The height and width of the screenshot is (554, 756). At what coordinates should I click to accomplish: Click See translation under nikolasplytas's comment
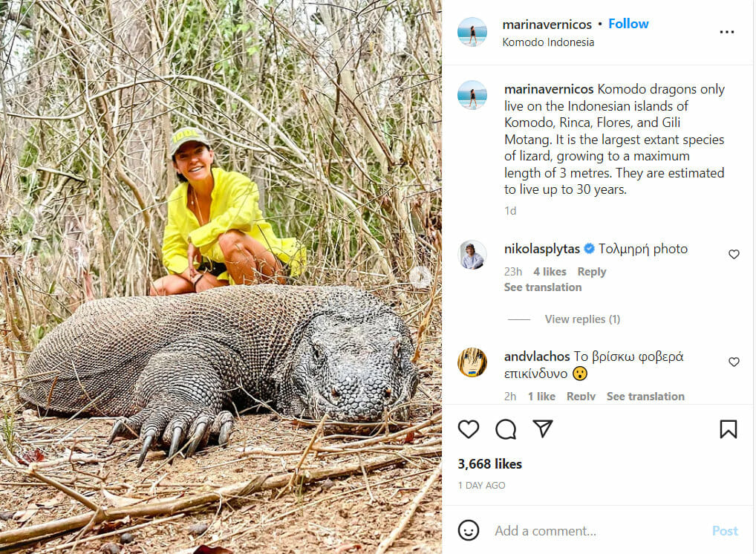click(x=543, y=287)
